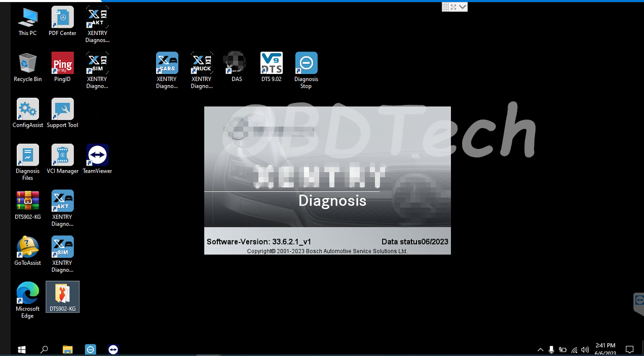644x356 pixels.
Task: Open the TeamViewer desktop shortcut
Action: (x=97, y=160)
